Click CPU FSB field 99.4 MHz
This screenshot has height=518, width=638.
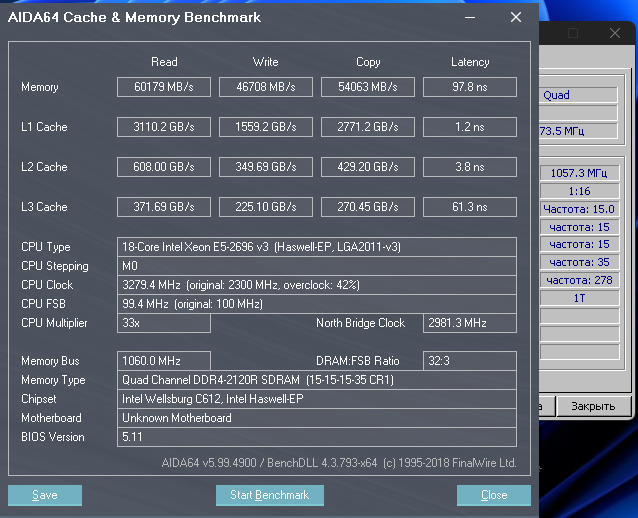tap(317, 304)
